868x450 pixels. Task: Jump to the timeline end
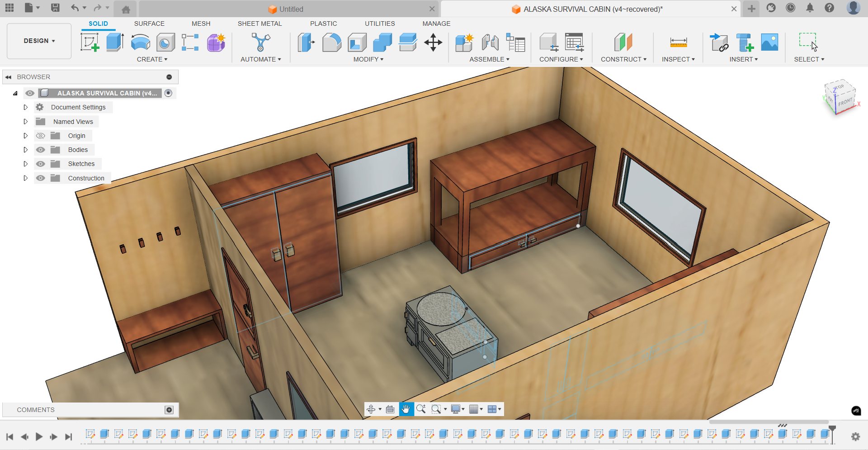click(x=68, y=436)
